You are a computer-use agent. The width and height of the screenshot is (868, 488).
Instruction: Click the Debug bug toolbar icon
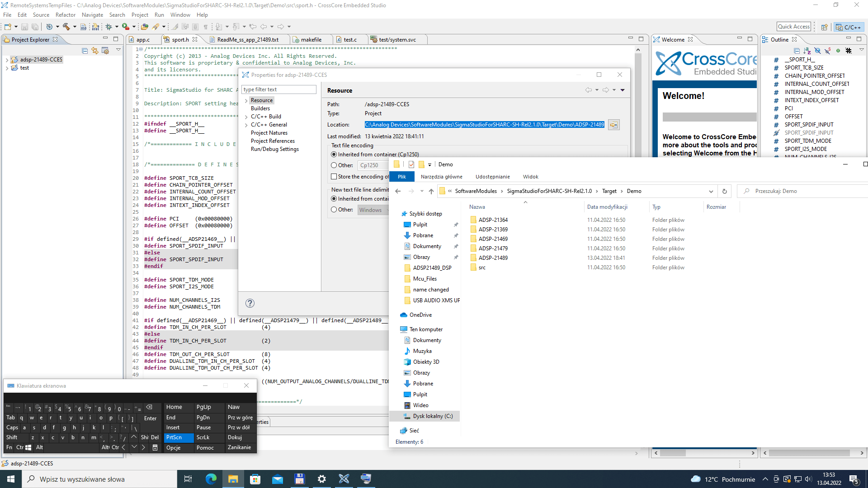(108, 27)
